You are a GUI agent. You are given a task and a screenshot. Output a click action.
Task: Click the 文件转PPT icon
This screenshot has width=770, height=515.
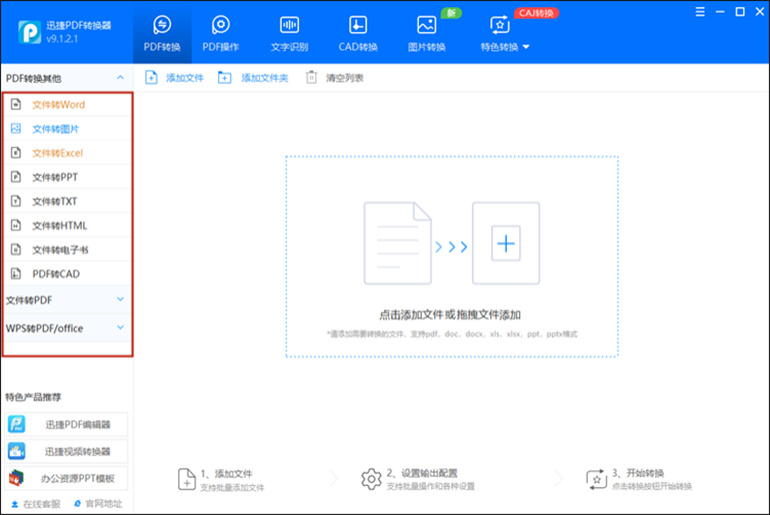pos(16,177)
